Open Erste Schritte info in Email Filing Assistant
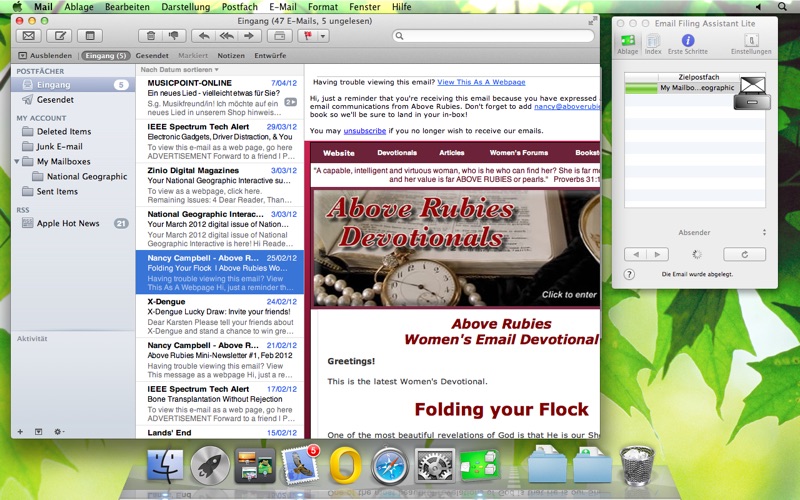Screen dimensions: 800x500 click(x=688, y=44)
